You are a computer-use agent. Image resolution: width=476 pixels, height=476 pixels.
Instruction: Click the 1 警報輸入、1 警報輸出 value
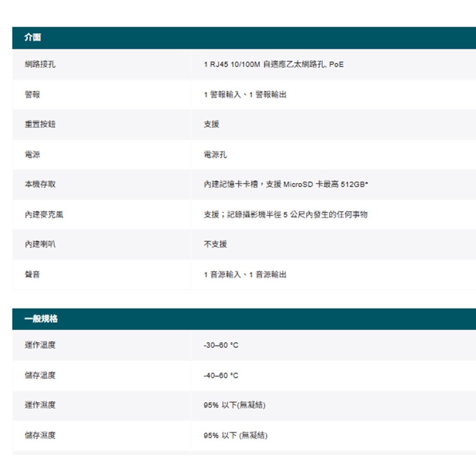245,95
